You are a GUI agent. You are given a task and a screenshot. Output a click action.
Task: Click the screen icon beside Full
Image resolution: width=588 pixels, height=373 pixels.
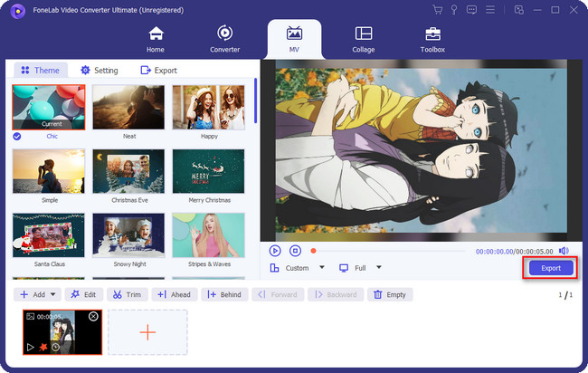(x=344, y=268)
